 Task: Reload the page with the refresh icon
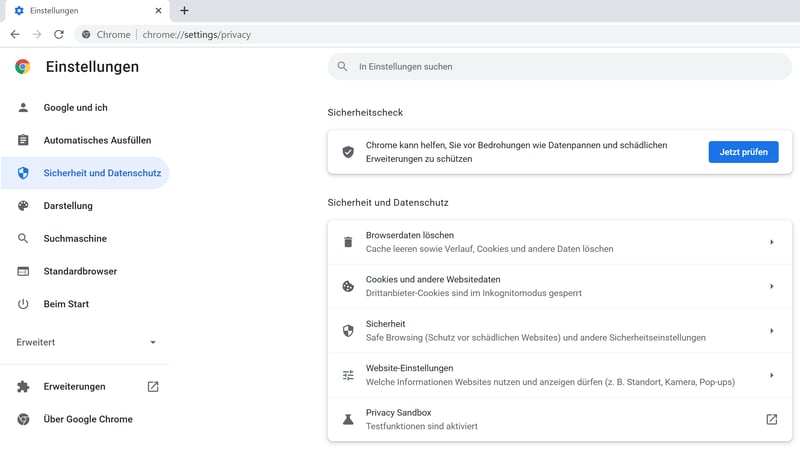[59, 34]
